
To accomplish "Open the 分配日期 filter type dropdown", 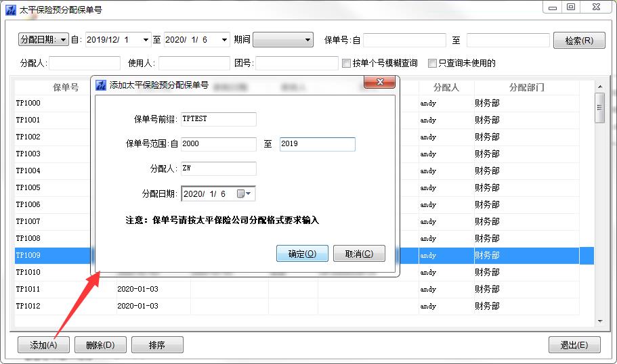I will pyautogui.click(x=64, y=40).
